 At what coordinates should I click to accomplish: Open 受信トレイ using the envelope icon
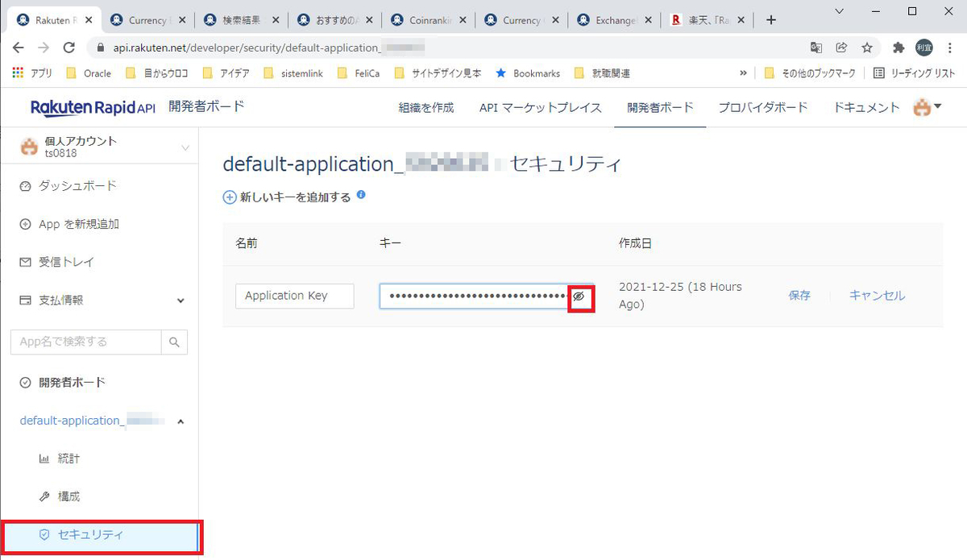click(x=26, y=263)
